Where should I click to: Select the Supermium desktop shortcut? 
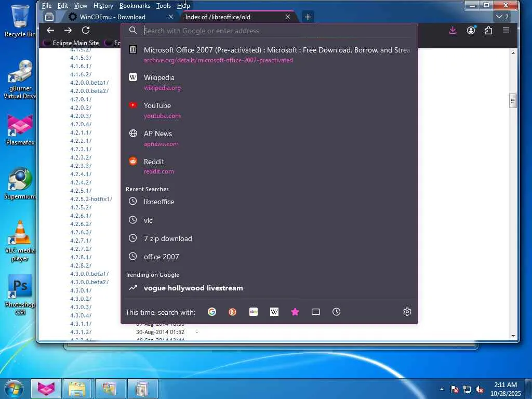coord(20,183)
